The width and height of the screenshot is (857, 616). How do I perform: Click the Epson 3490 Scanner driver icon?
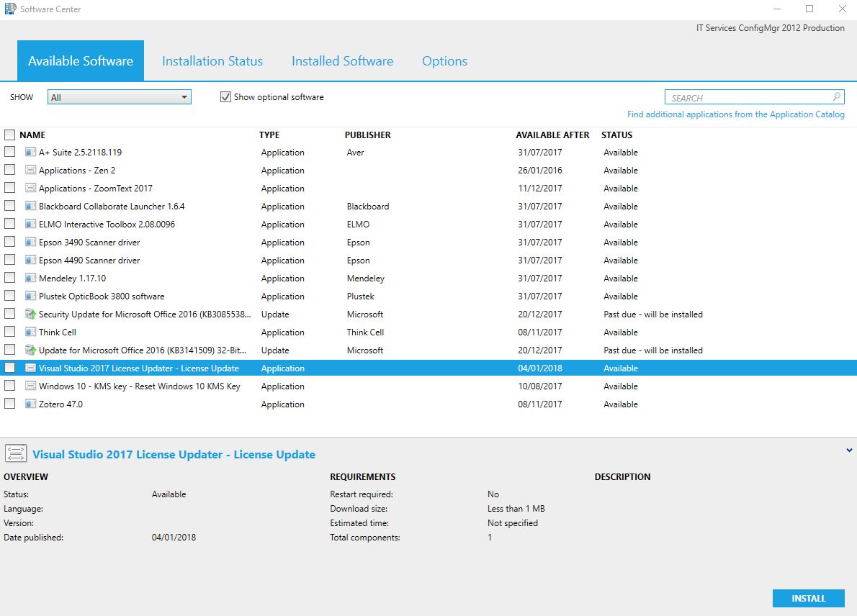(30, 242)
